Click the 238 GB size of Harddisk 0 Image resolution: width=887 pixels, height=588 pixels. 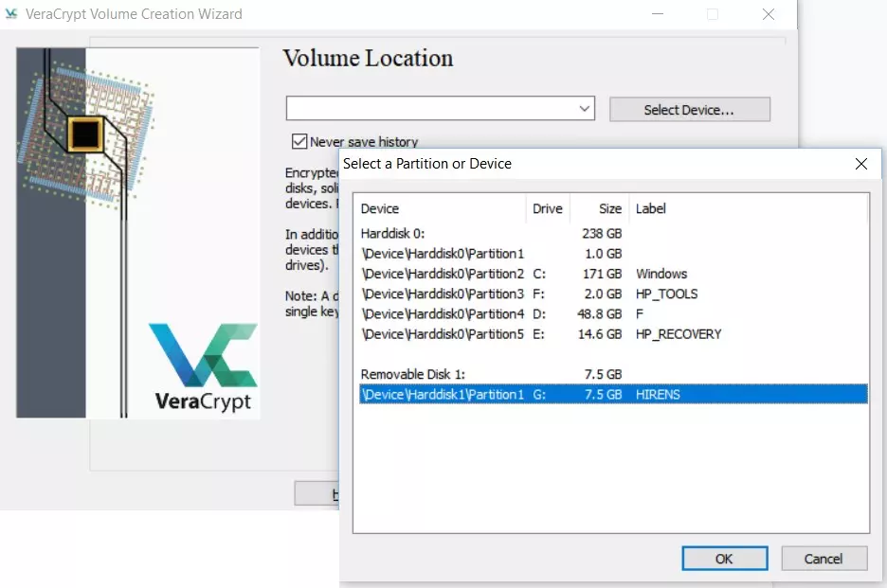(x=602, y=234)
